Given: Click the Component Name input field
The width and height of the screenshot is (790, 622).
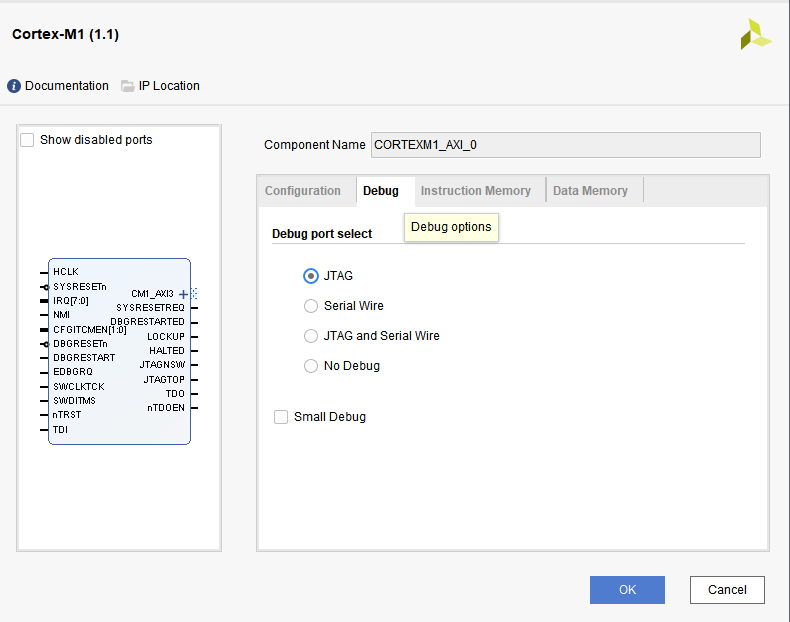Looking at the screenshot, I should pos(565,145).
